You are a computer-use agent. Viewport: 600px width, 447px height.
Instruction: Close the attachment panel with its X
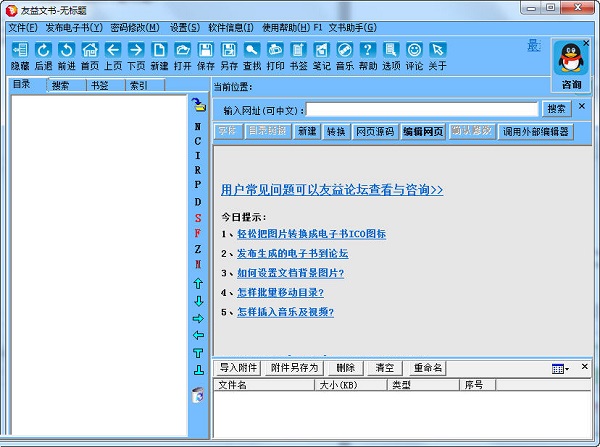(x=584, y=367)
